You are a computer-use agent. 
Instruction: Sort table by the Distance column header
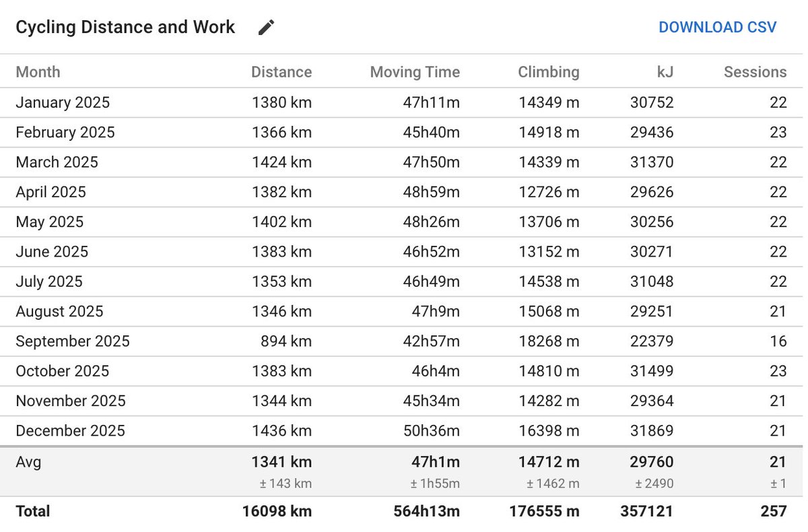click(281, 72)
